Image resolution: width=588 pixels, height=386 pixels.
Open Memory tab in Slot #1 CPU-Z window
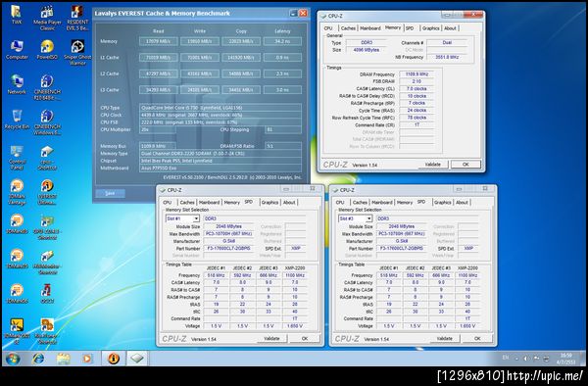231,203
